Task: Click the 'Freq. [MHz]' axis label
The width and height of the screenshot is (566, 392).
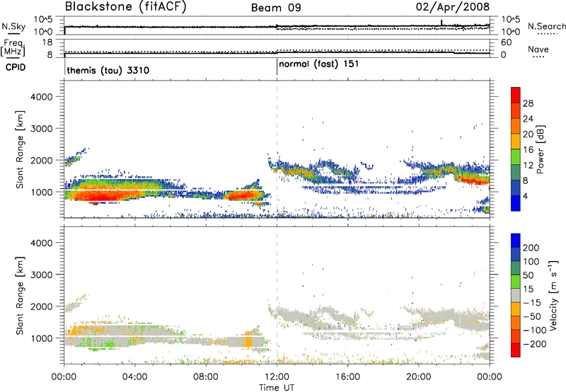Action: (13, 47)
